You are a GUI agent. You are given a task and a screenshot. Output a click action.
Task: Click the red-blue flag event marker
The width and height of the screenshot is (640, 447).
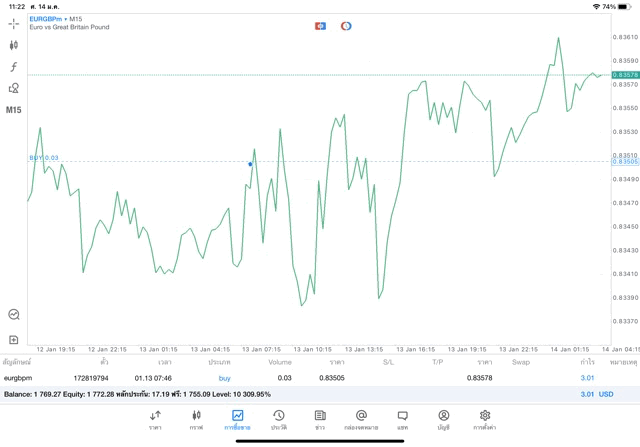[x=320, y=25]
